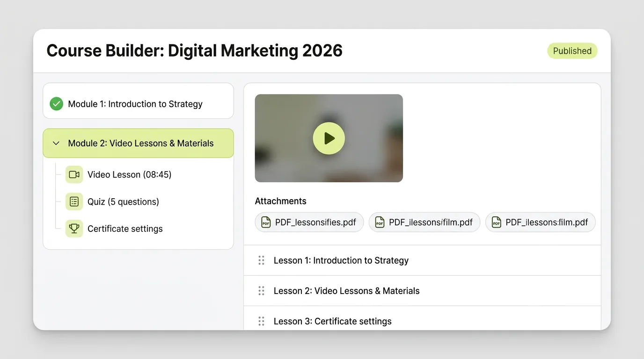Select Lesson 1: Introduction to Strategy row
The width and height of the screenshot is (644, 359).
click(x=422, y=260)
